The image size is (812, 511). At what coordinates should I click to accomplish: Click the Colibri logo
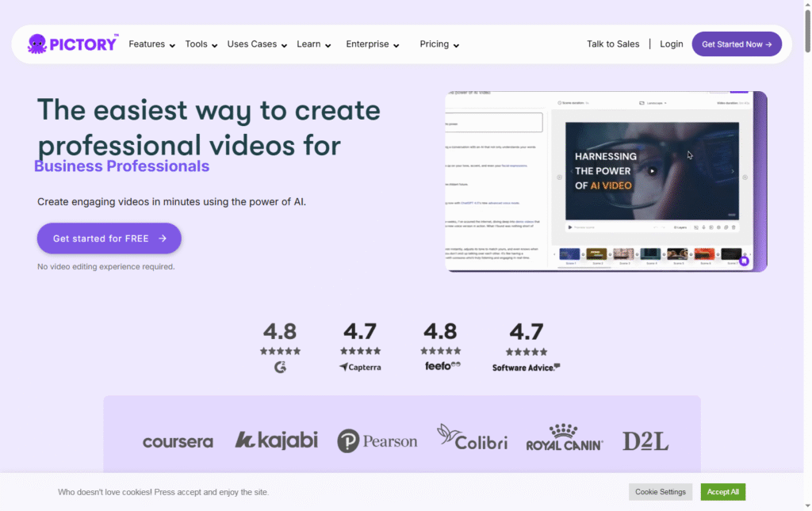(472, 437)
